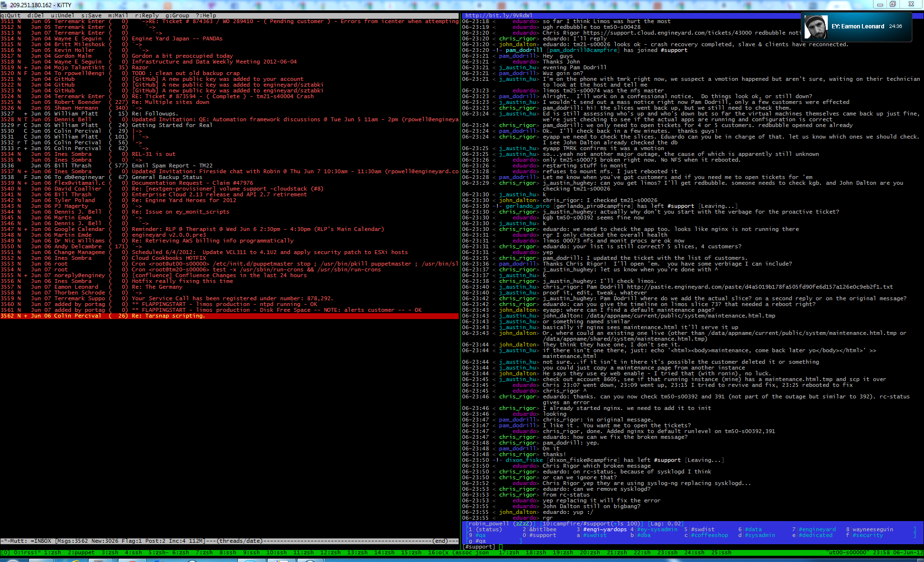The height and width of the screenshot is (562, 924).
Task: Select 'engineyard v2.0.0.pre3' message
Action: [x=229, y=235]
